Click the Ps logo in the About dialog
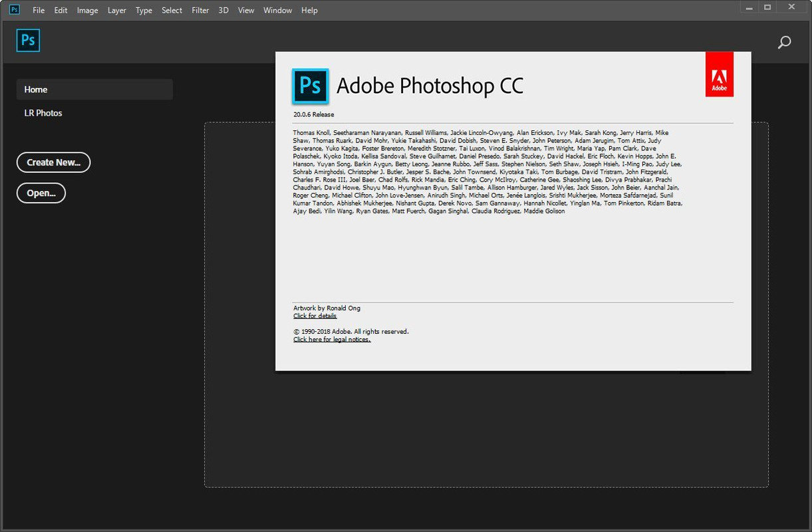Image resolution: width=812 pixels, height=532 pixels. tap(310, 86)
